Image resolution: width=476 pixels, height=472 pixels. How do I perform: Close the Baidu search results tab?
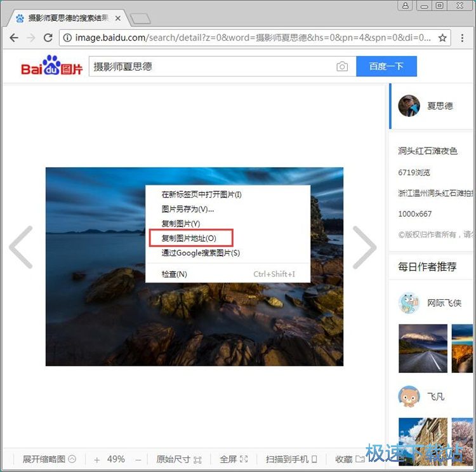coord(118,18)
